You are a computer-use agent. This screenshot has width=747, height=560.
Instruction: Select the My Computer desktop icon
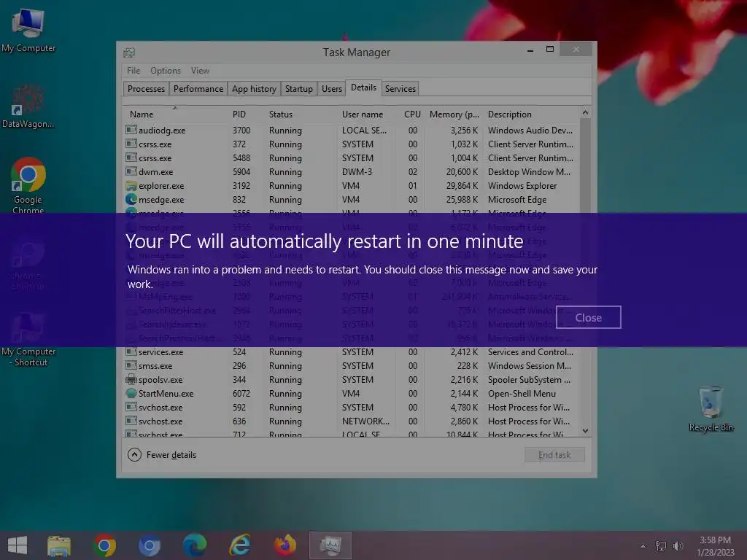click(x=28, y=31)
